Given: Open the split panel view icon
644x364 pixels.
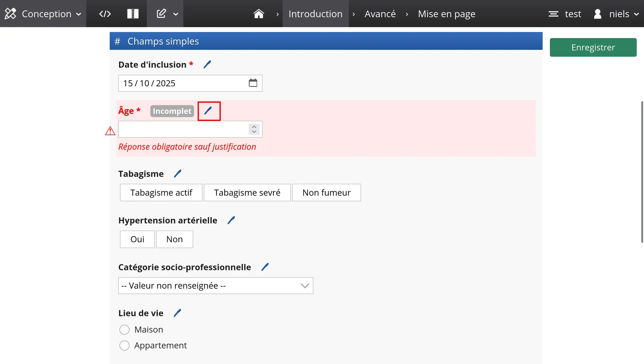Looking at the screenshot, I should coord(133,14).
